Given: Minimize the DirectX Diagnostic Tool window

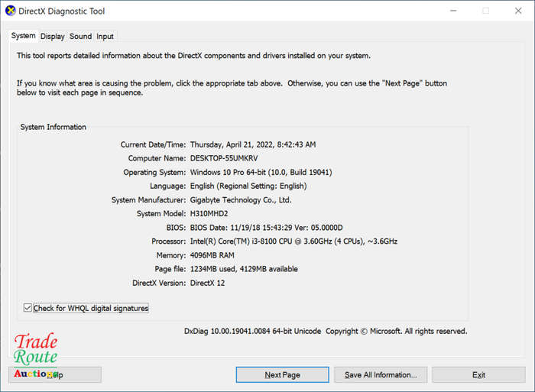Looking at the screenshot, I should [453, 11].
